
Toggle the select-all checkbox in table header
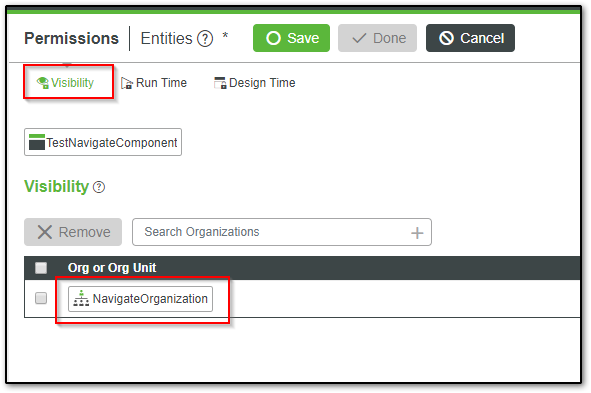click(x=41, y=268)
